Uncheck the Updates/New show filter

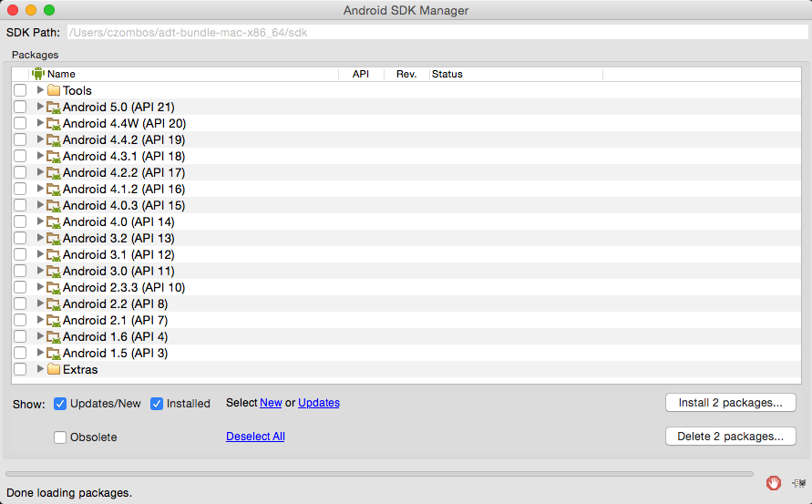pos(60,404)
